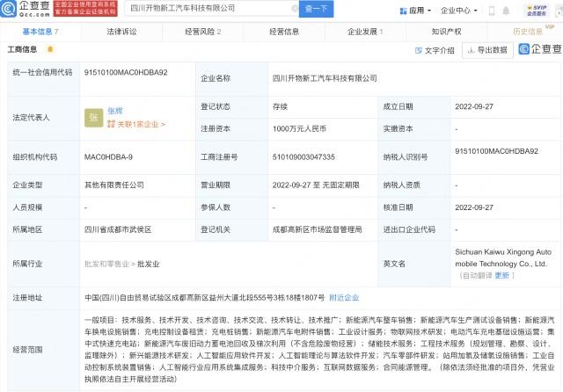Click the mobile phone icon in header
Image resolution: width=563 pixels, height=392 pixels.
[x=492, y=11]
